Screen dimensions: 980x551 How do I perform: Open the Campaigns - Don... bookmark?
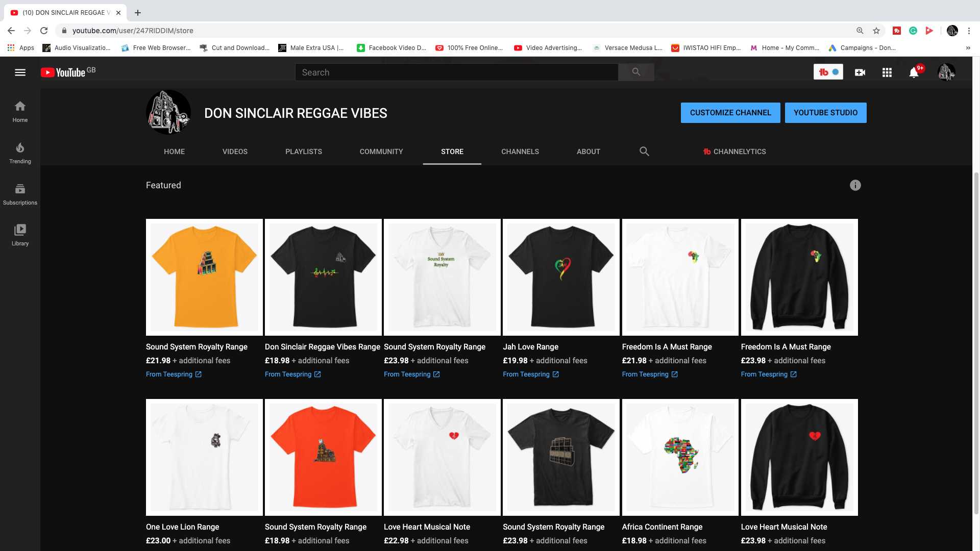point(862,48)
